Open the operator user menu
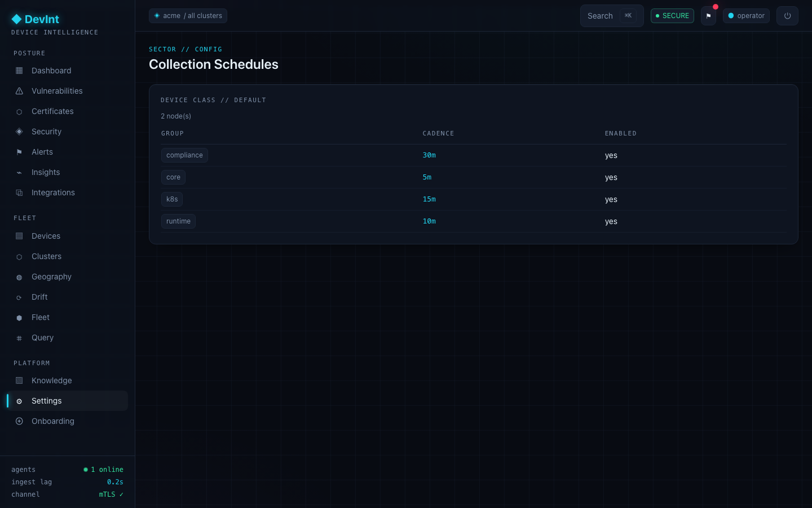Image resolution: width=812 pixels, height=508 pixels. tap(746, 16)
